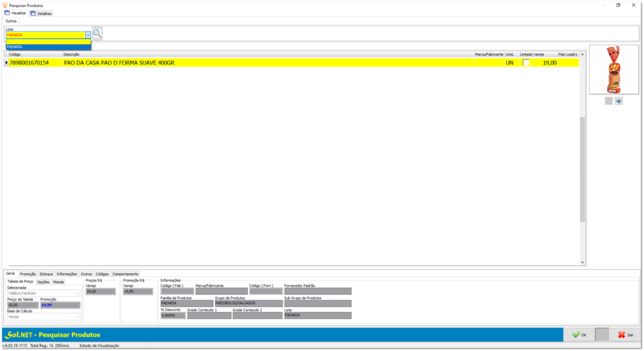Click the next image blue arrow

coord(618,101)
